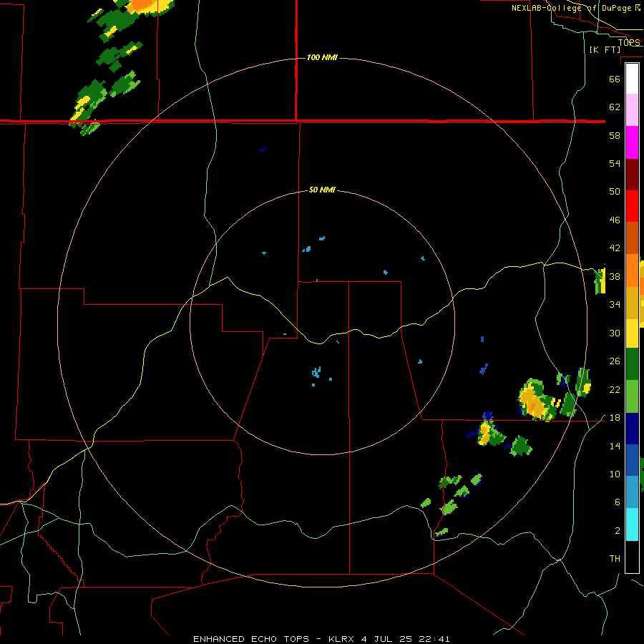Image resolution: width=644 pixels, height=644 pixels.
Task: Select the bright red legend band
Action: tap(632, 206)
